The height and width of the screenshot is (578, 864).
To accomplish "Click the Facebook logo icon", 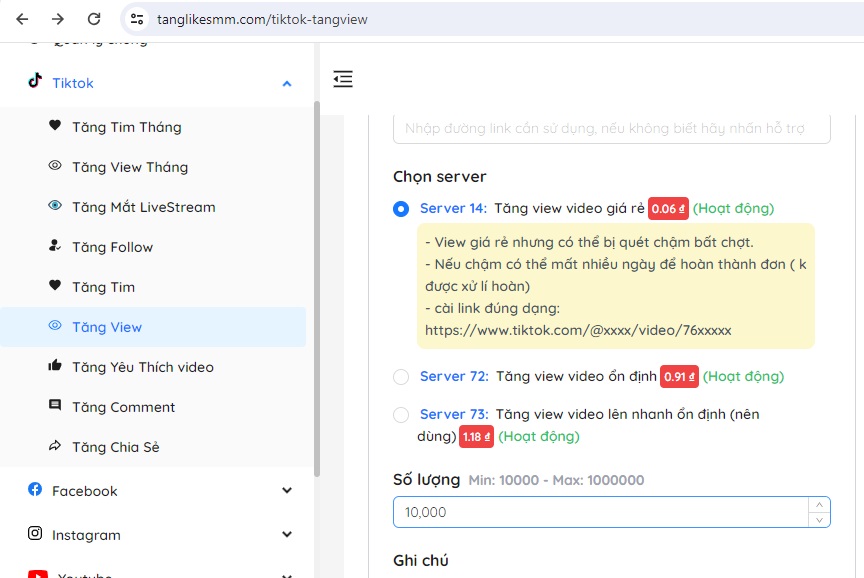I will tap(35, 489).
